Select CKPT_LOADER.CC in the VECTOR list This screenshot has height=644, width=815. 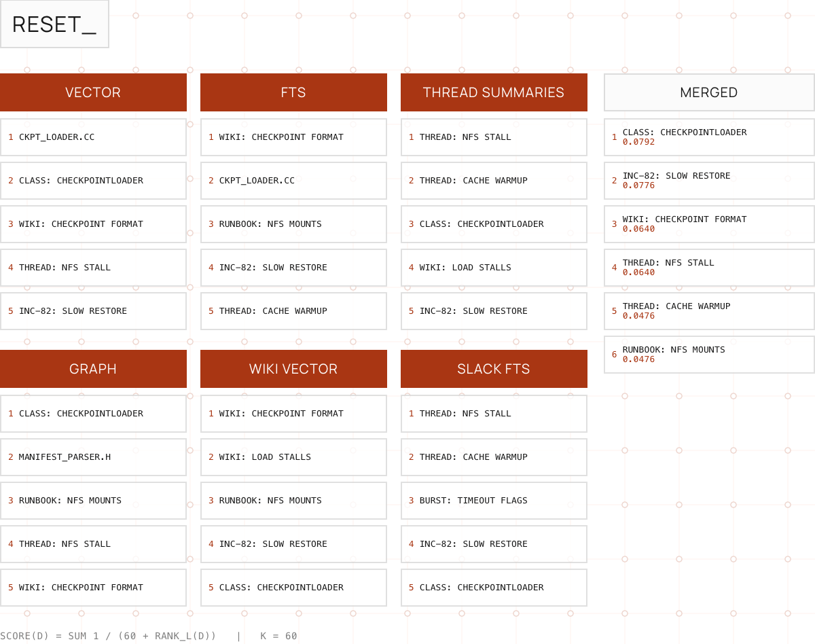[x=93, y=137]
